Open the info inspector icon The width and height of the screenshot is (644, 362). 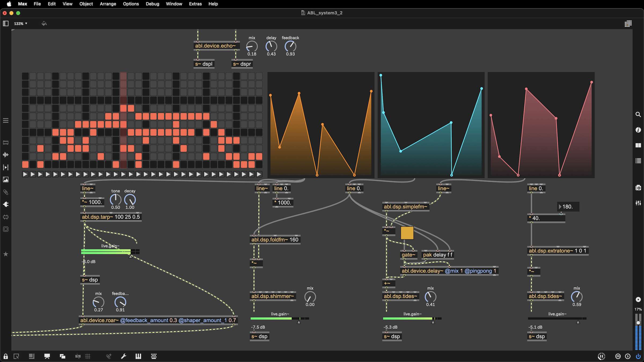tap(638, 130)
